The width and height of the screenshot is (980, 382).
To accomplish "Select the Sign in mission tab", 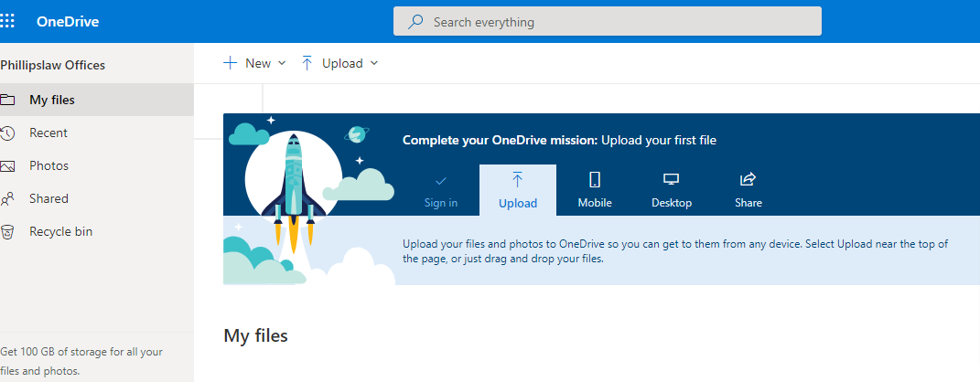I will click(x=441, y=190).
